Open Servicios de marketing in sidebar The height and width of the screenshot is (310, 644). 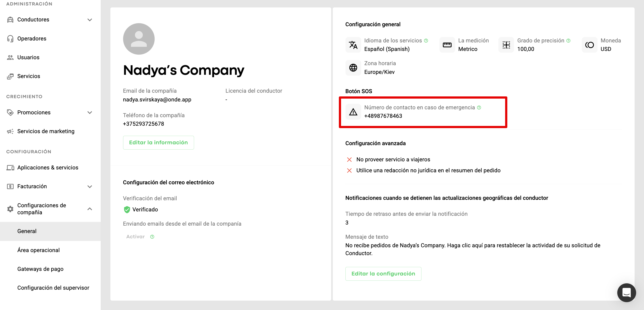pyautogui.click(x=46, y=131)
